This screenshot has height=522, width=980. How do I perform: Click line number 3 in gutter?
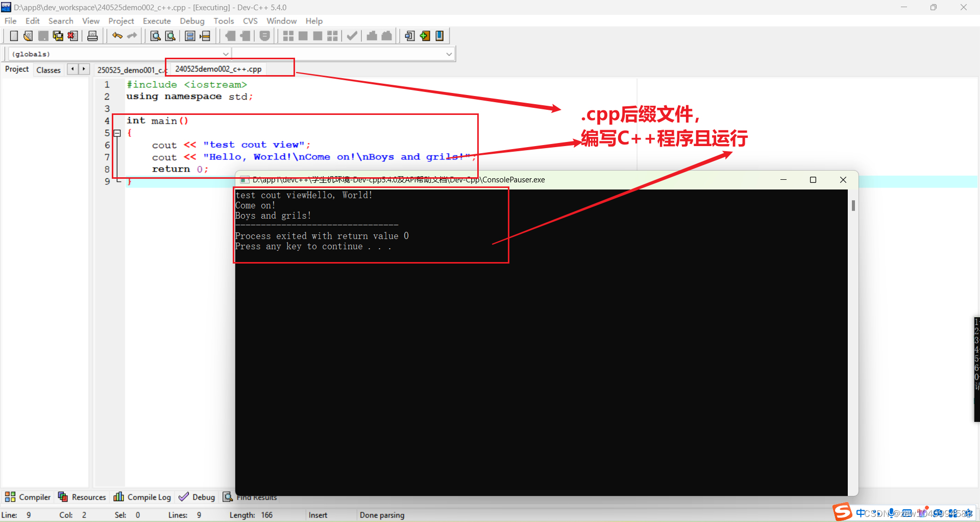pyautogui.click(x=107, y=109)
